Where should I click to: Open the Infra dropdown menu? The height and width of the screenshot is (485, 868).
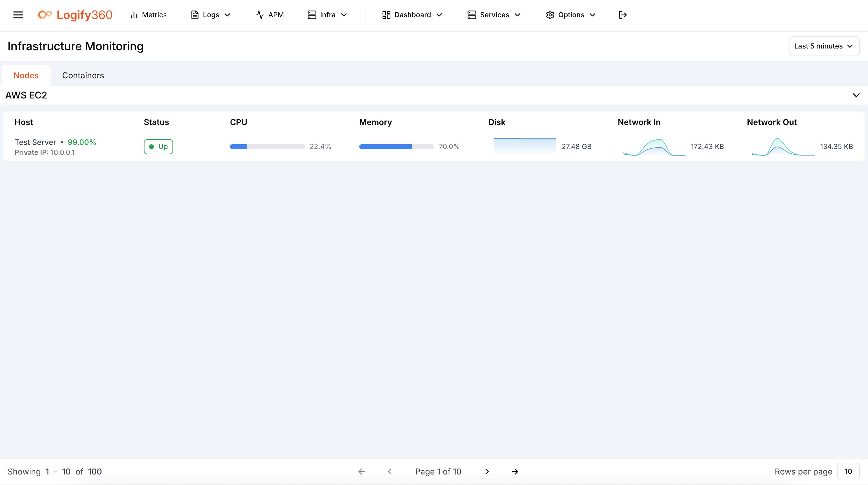click(x=327, y=15)
